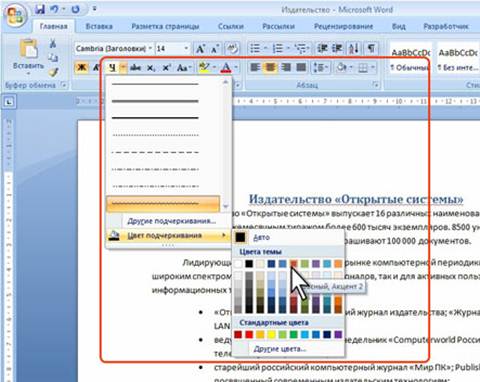Screen dimensions: 480x382
Task: Expand clipboard group dialog launcher
Action: (x=64, y=85)
